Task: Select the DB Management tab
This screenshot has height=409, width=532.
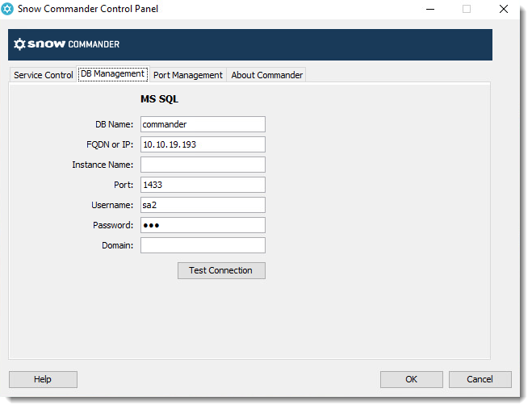Action: [x=113, y=74]
